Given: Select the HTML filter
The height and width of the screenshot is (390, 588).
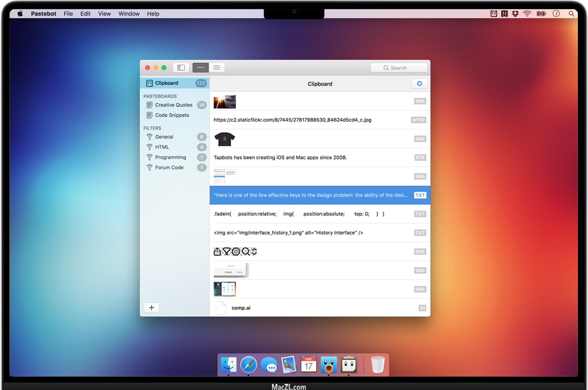Looking at the screenshot, I should point(162,147).
